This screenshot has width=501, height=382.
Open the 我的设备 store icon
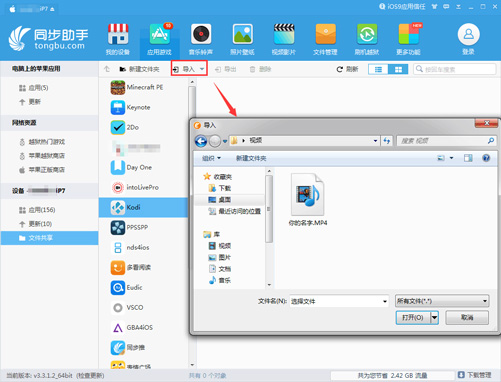point(118,34)
